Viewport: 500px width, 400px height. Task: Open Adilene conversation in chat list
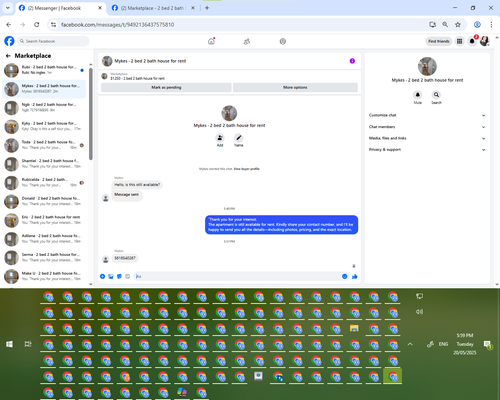tap(44, 239)
